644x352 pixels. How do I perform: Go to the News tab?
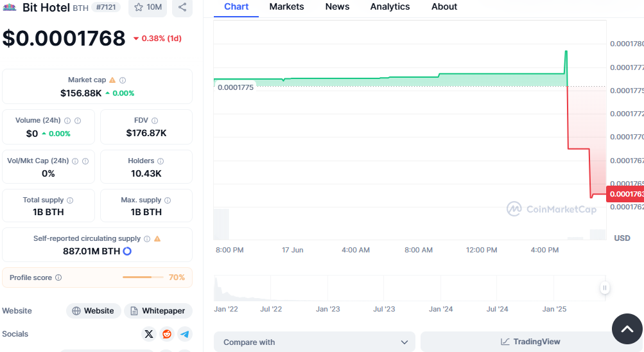337,7
